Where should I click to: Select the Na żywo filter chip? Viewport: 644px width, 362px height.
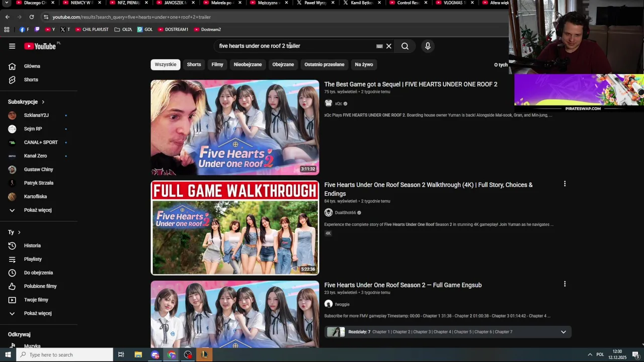[364, 65]
